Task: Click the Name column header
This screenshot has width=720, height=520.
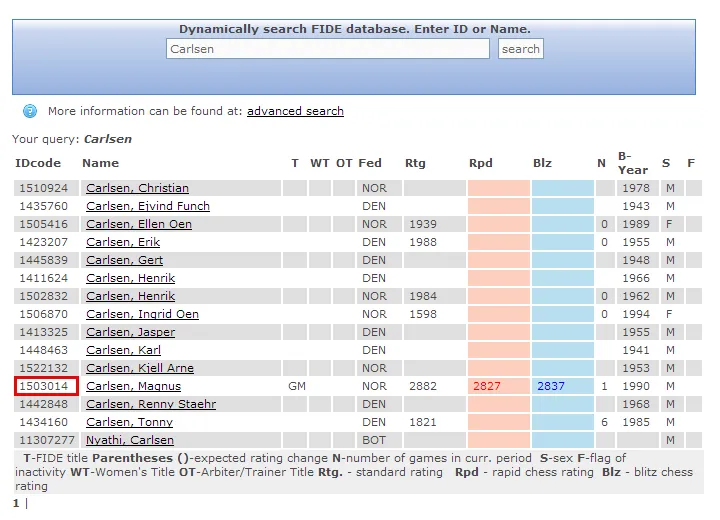Action: [x=101, y=163]
